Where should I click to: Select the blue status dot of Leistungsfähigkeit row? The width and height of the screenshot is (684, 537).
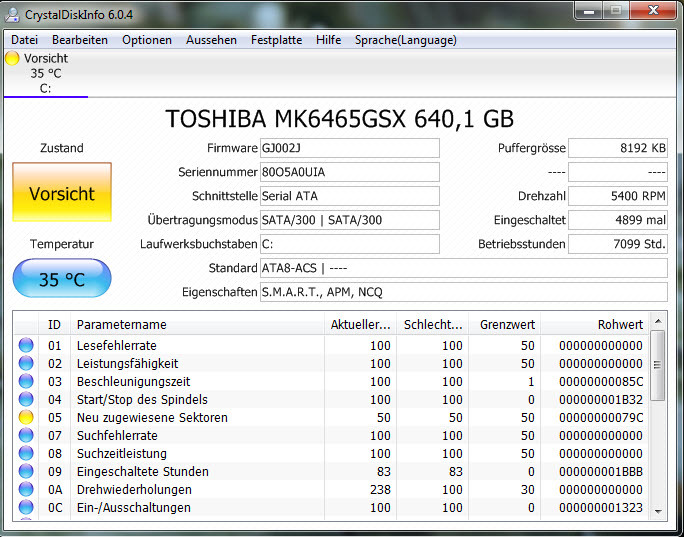(26, 363)
